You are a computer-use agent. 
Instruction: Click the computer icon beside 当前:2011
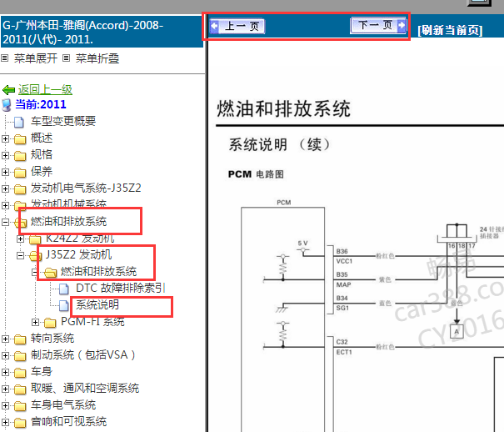click(x=7, y=105)
